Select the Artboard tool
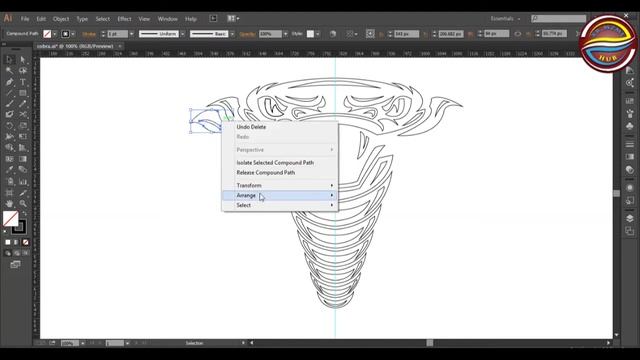The image size is (640, 360). pyautogui.click(x=9, y=192)
